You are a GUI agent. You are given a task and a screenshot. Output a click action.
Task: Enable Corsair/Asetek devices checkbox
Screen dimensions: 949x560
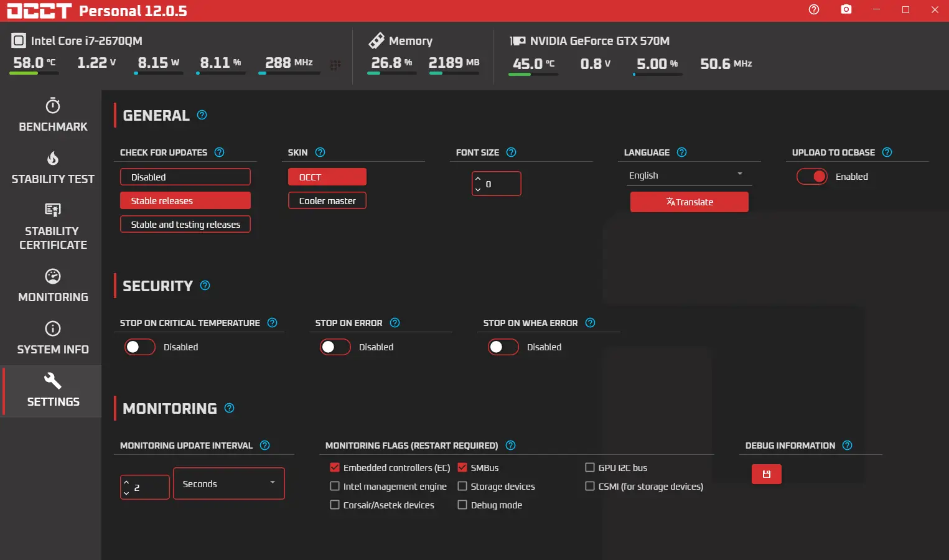(x=335, y=505)
